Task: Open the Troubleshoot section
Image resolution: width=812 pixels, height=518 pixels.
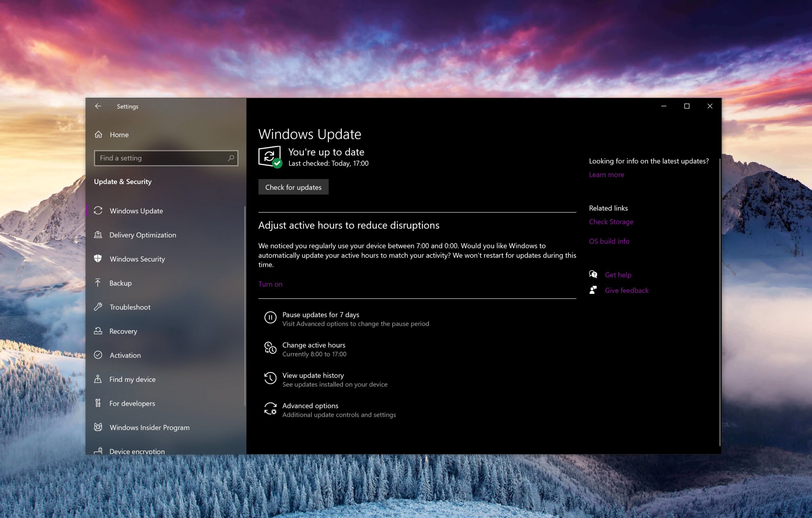Action: pos(165,307)
